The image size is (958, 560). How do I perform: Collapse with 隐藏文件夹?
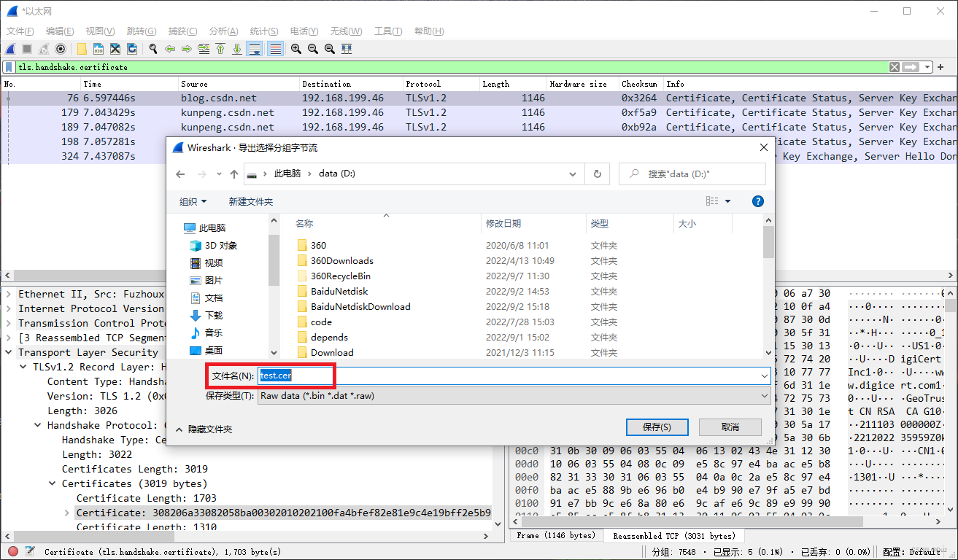pos(204,429)
